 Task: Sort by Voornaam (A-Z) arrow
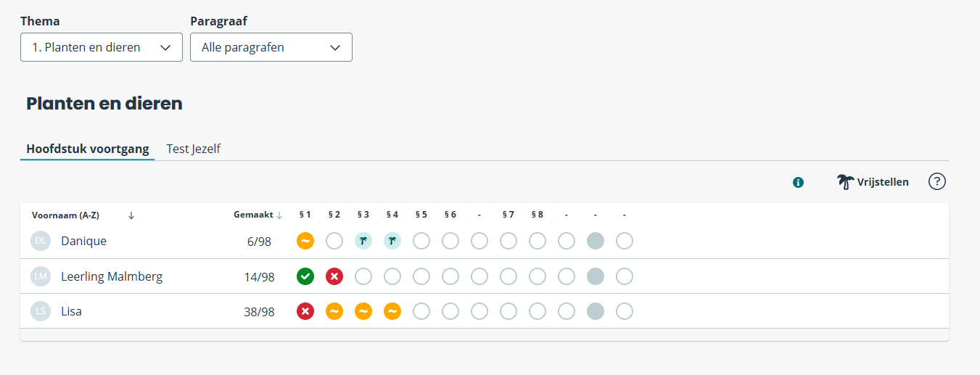click(x=131, y=215)
